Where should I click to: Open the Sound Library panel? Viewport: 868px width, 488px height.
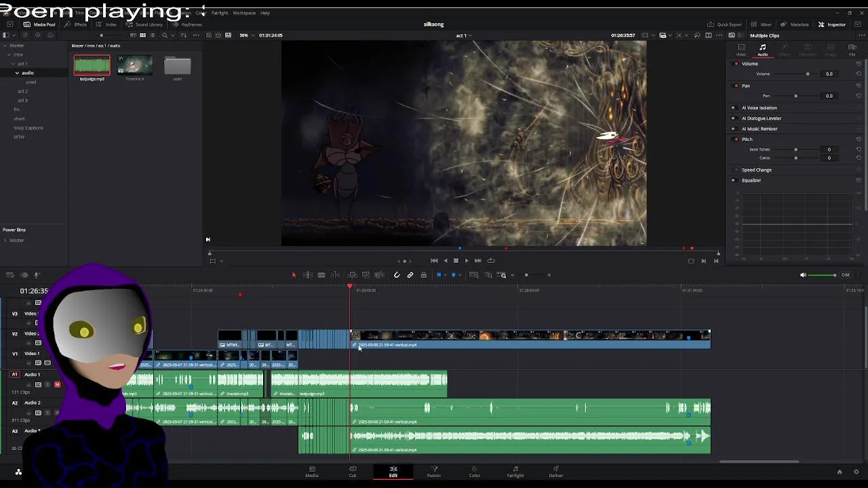pyautogui.click(x=144, y=24)
